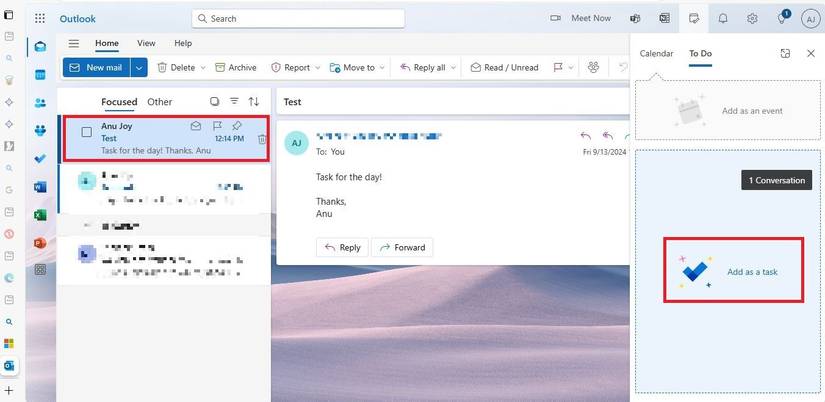Select the Anu Joy message checkbox
Image resolution: width=825 pixels, height=402 pixels.
87,132
